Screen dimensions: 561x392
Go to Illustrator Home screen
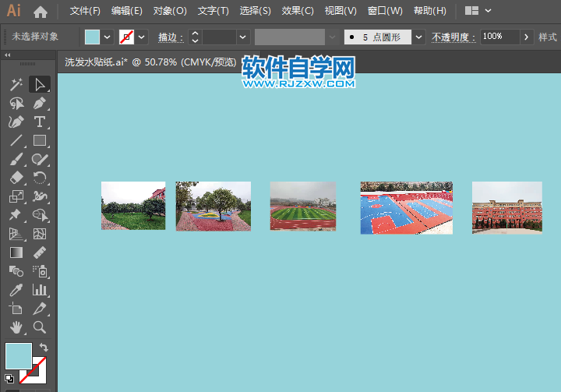[x=41, y=12]
